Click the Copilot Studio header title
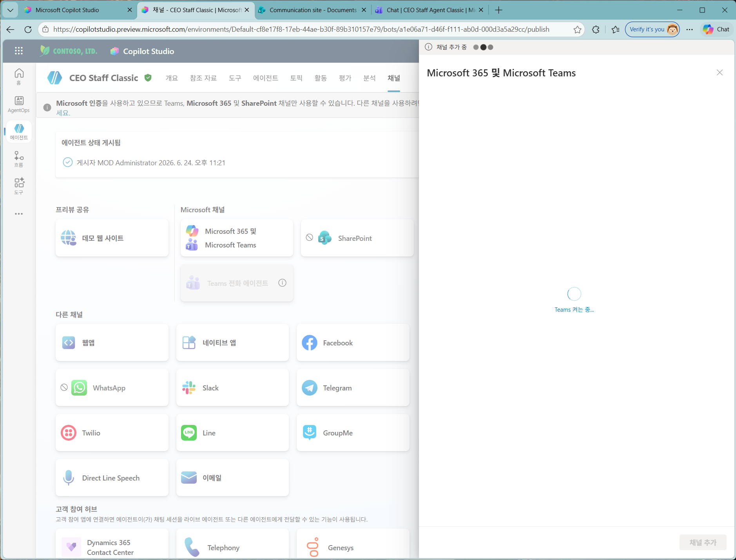The height and width of the screenshot is (560, 736). coord(149,51)
